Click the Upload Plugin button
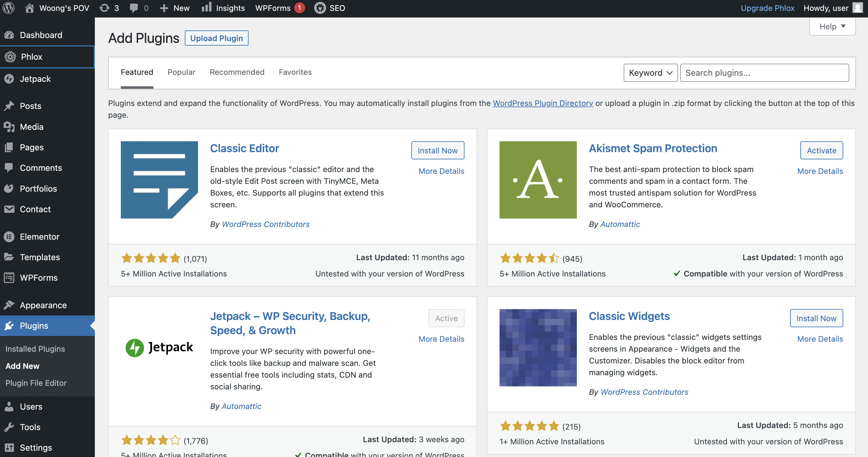Screen dimensions: 868x457 (216, 38)
